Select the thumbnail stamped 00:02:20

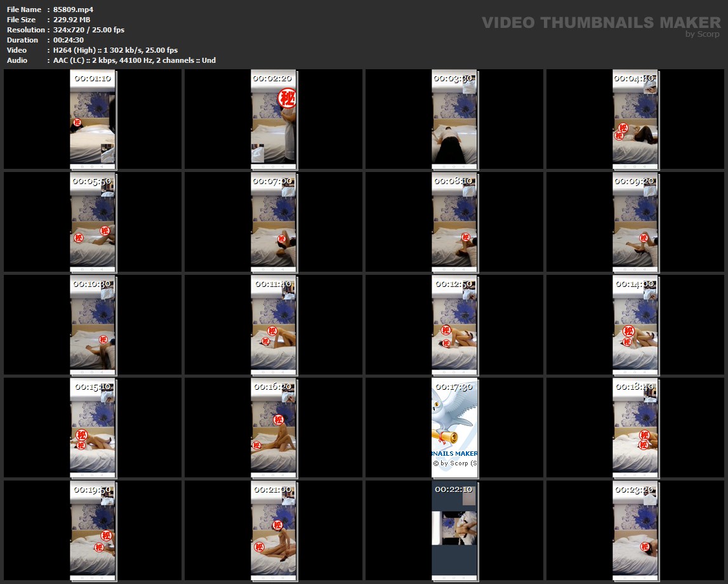(x=274, y=119)
